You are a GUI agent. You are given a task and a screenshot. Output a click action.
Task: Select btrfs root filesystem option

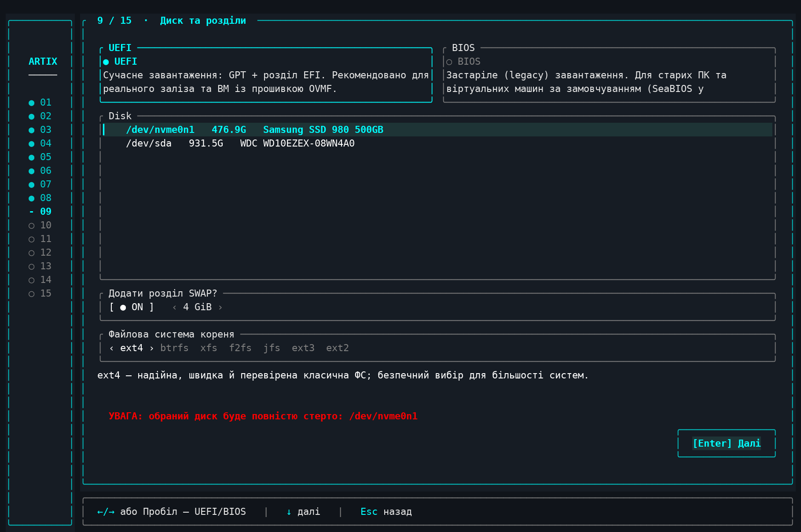[x=174, y=348]
